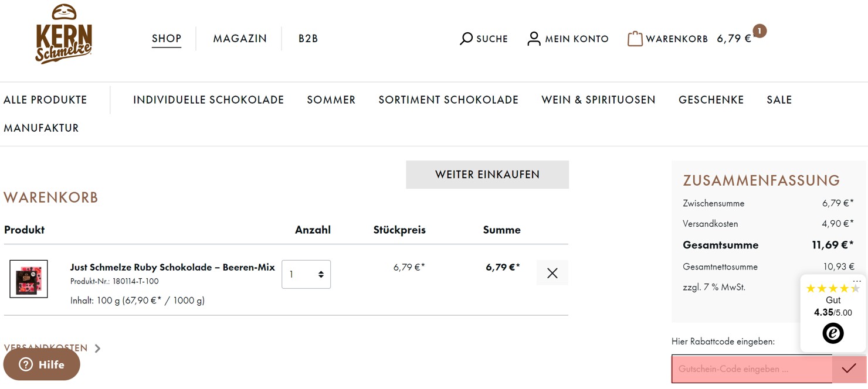Click the Trusted Shops e badge icon
Image resolution: width=868 pixels, height=389 pixels.
[833, 333]
